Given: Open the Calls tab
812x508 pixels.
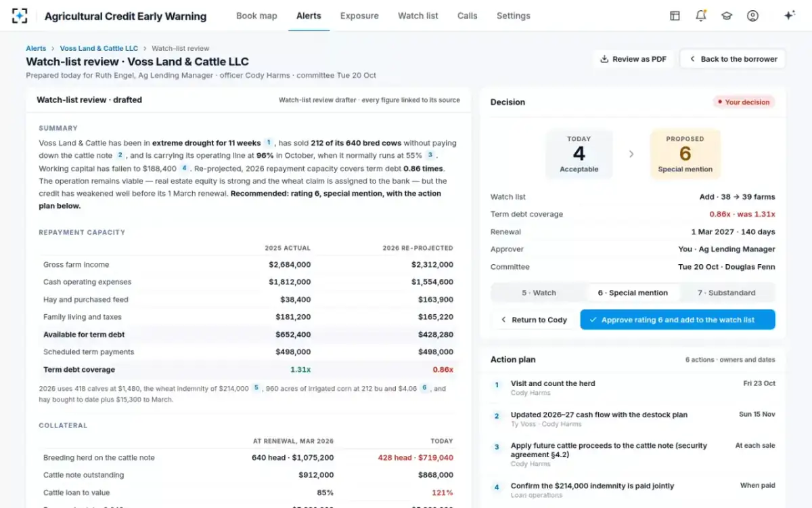Looking at the screenshot, I should coord(467,16).
